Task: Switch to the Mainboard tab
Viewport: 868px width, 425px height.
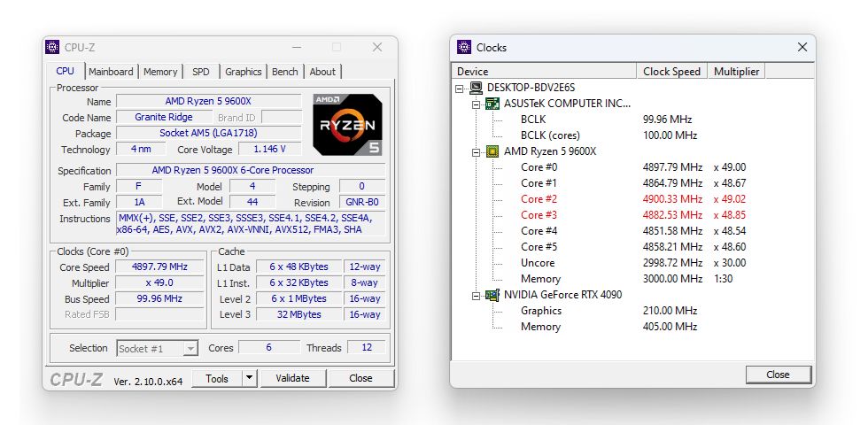Action: tap(111, 72)
